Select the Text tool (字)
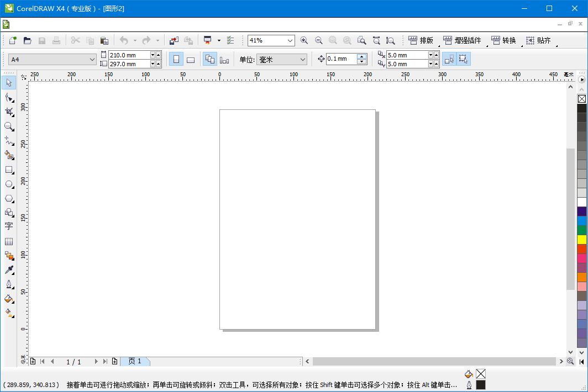Viewport: 588px width, 392px height. [9, 226]
